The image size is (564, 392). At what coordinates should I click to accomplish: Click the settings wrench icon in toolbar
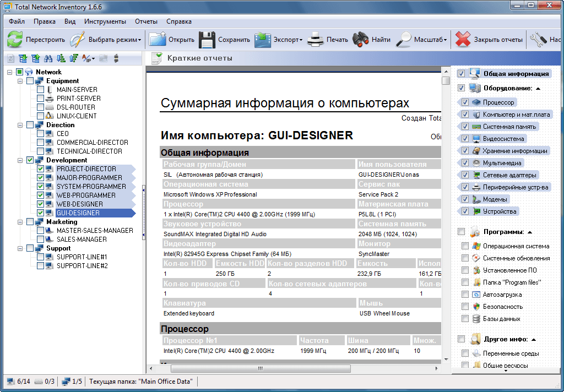click(x=538, y=40)
